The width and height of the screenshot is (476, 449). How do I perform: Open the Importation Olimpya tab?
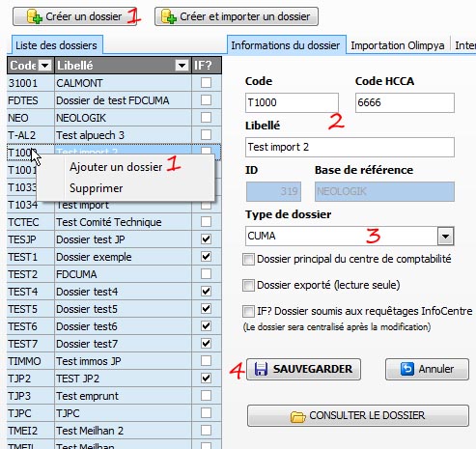pos(398,45)
